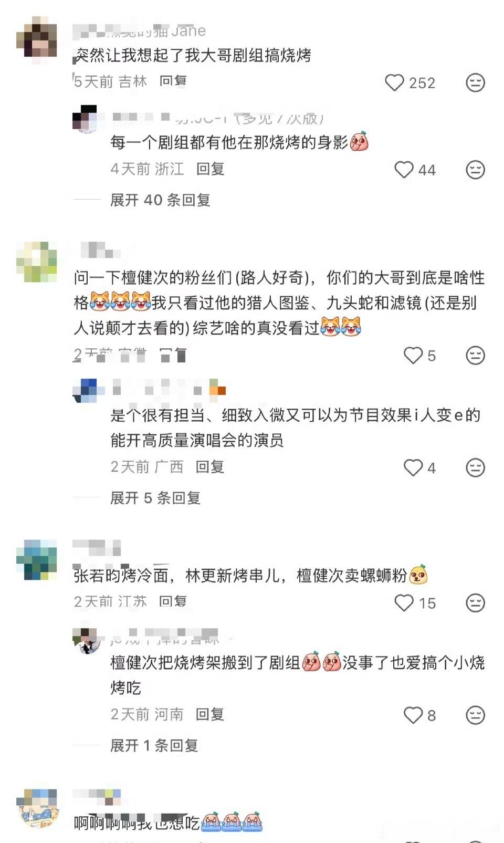This screenshot has width=504, height=843.
Task: Like the 檀健次 fans question comment
Action: point(413,356)
